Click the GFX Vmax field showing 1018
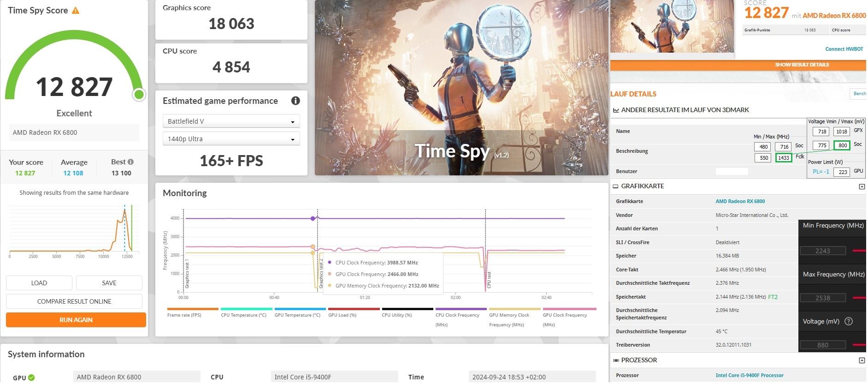The height and width of the screenshot is (384, 868). click(842, 132)
